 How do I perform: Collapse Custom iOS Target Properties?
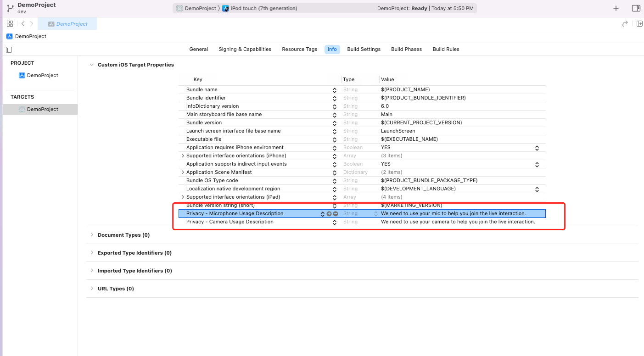(91, 65)
